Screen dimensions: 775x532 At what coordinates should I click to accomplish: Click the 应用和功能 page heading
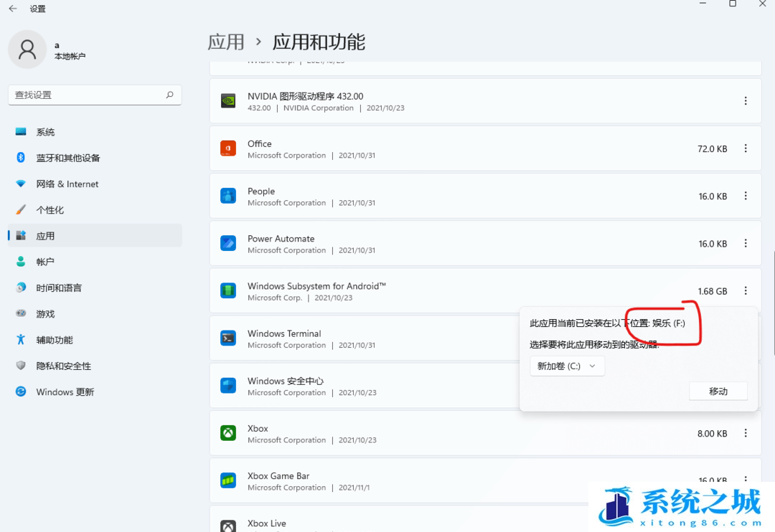(319, 42)
